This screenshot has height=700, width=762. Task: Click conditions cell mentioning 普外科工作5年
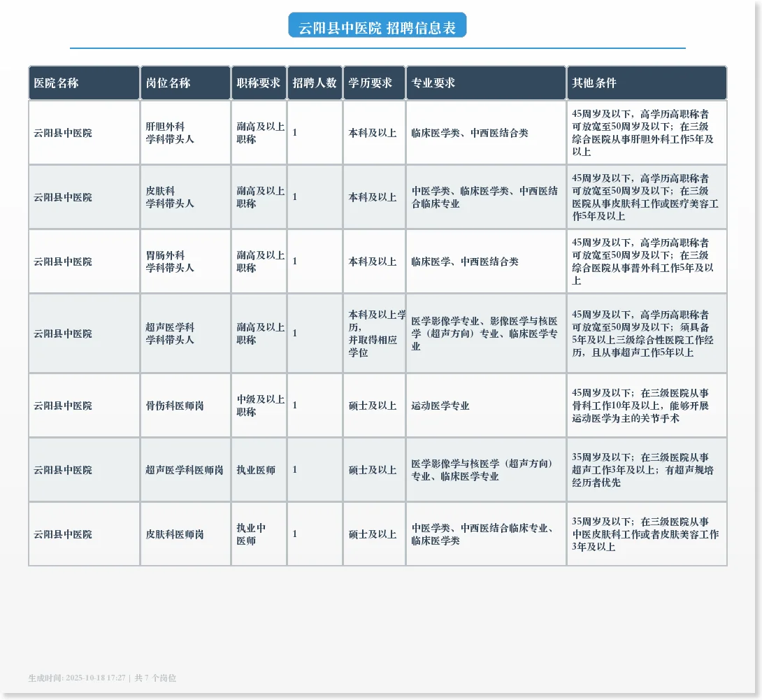click(x=647, y=261)
